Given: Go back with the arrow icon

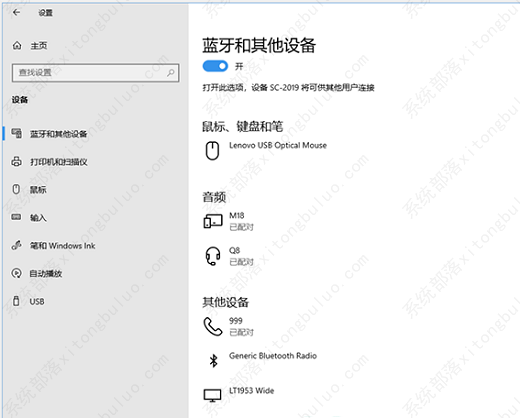Looking at the screenshot, I should tap(16, 13).
